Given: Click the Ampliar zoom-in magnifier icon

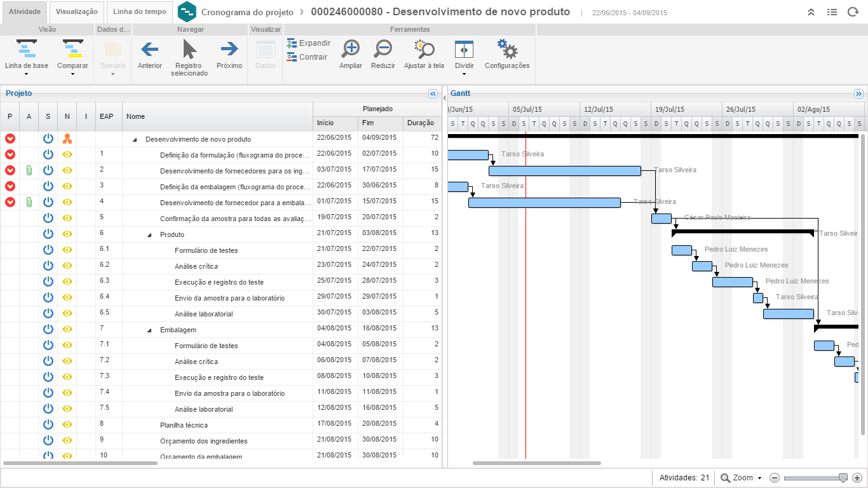Looking at the screenshot, I should 351,49.
